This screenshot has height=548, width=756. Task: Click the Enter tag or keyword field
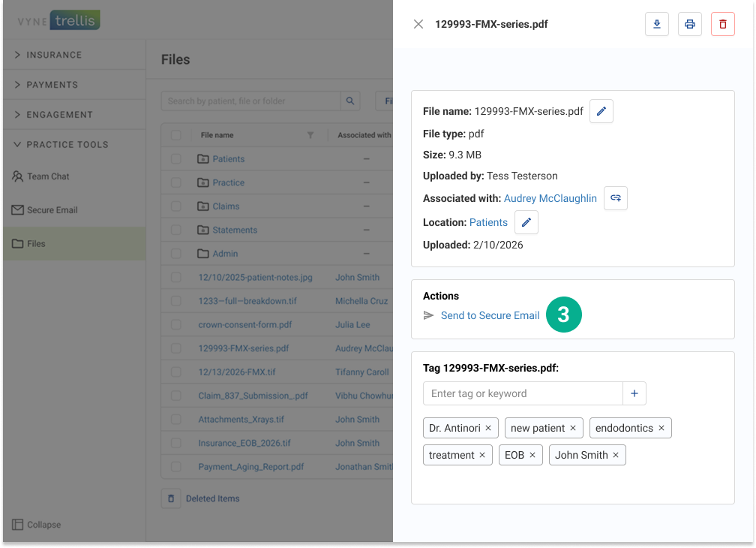click(x=523, y=393)
